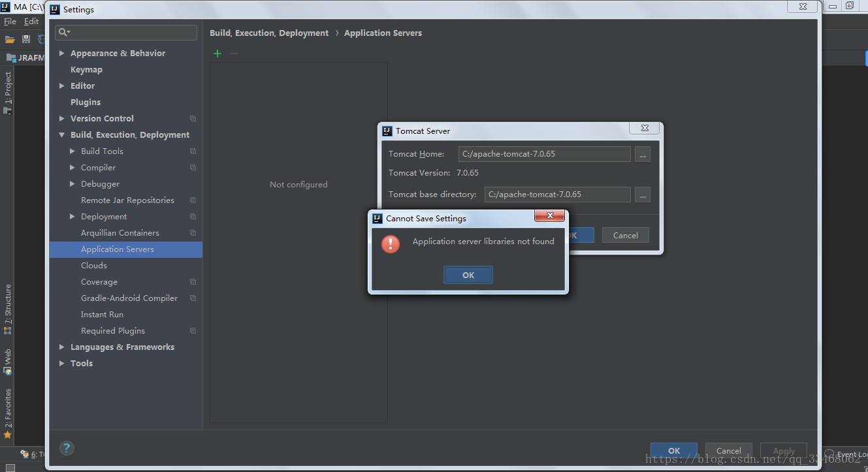
Task: Click the help question mark icon
Action: [x=67, y=448]
